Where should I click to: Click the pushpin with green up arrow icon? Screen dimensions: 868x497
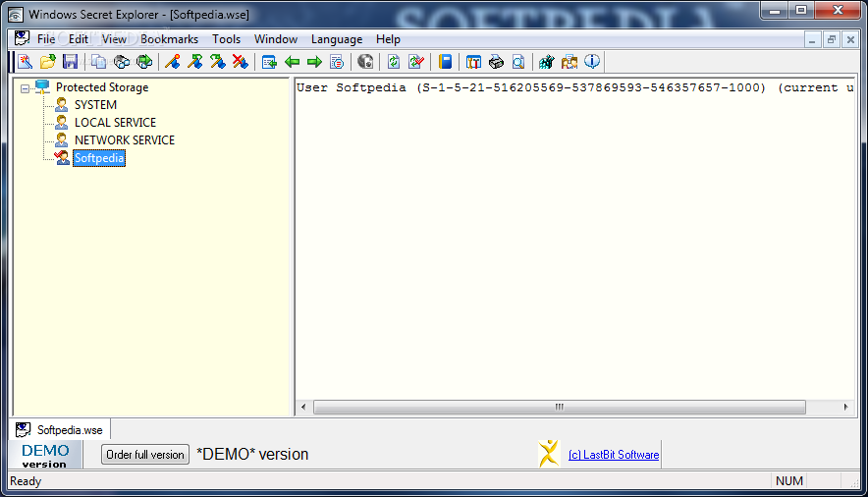point(194,62)
